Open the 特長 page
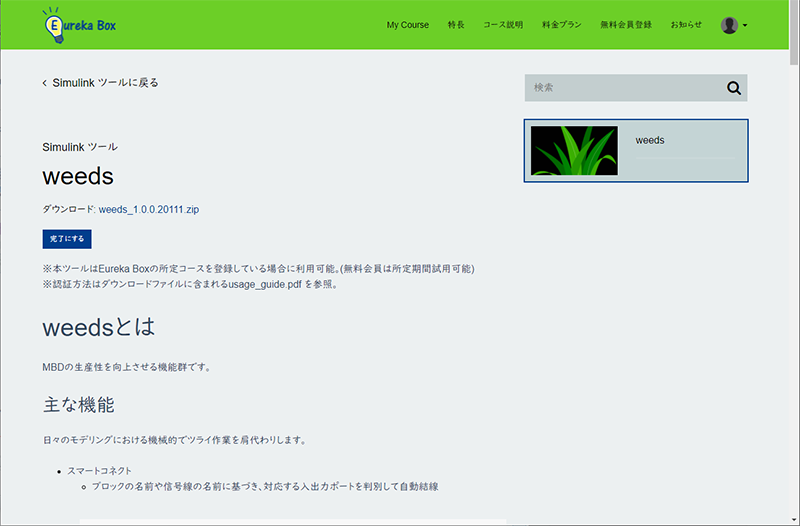This screenshot has height=526, width=800. pos(456,24)
